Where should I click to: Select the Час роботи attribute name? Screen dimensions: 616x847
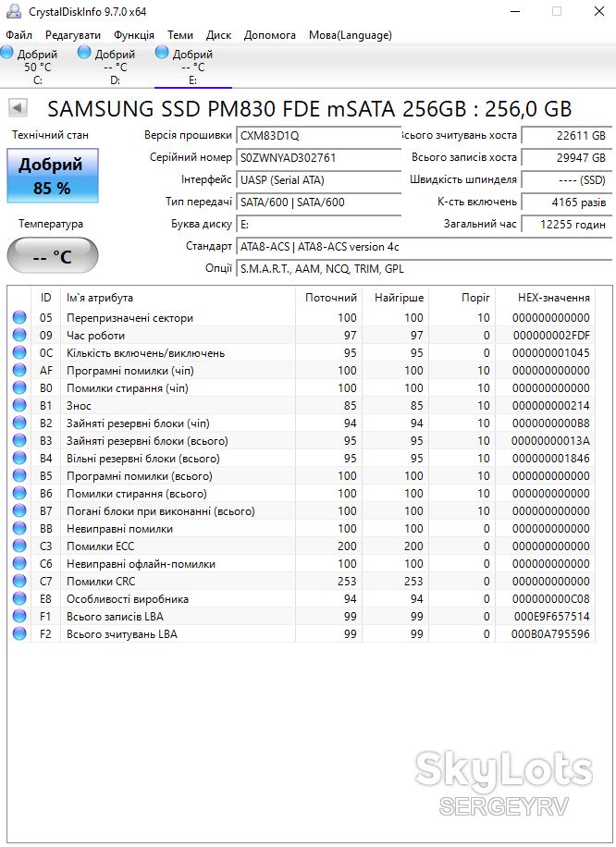tap(95, 336)
